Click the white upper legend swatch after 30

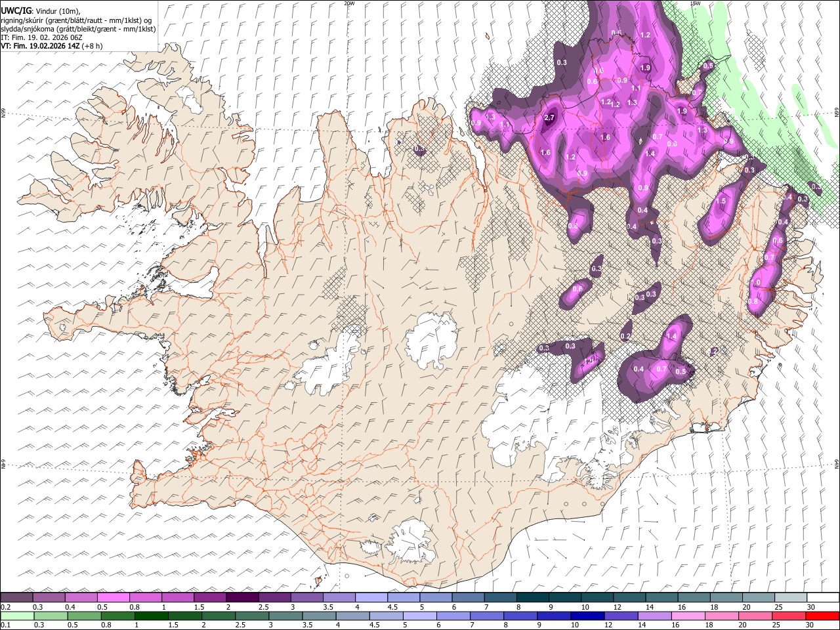click(823, 597)
